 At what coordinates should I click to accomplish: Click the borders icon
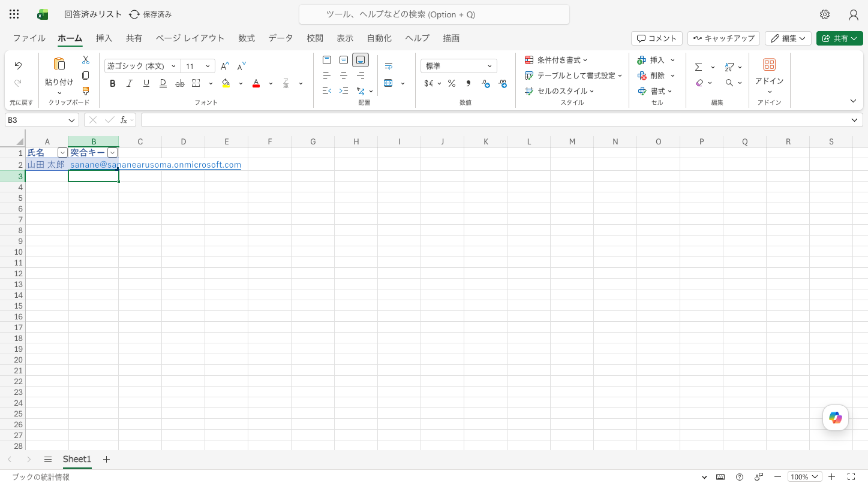(x=196, y=83)
